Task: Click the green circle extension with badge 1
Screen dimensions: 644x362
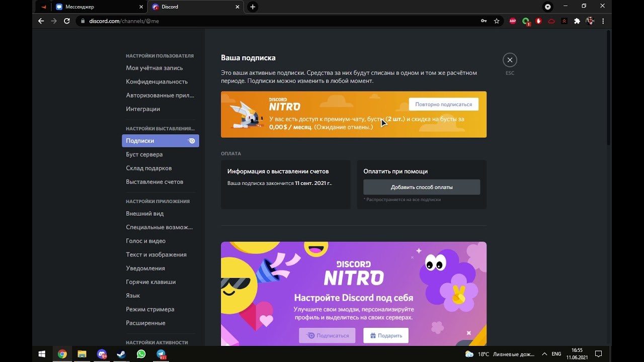Action: point(526,21)
